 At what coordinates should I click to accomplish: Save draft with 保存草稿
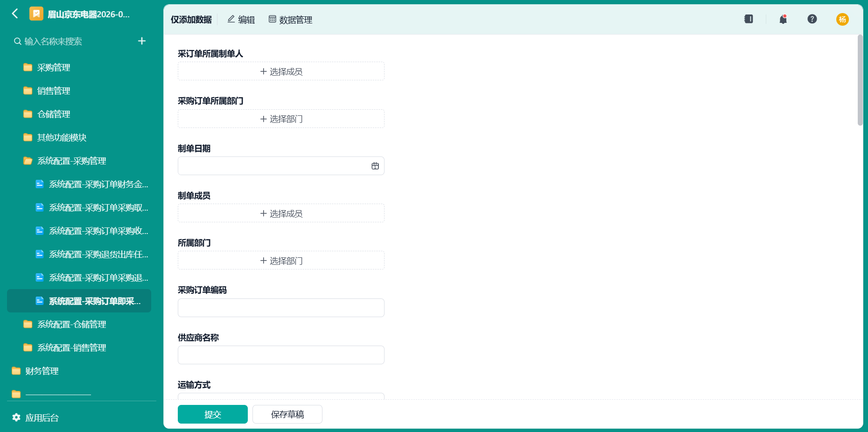pos(287,414)
